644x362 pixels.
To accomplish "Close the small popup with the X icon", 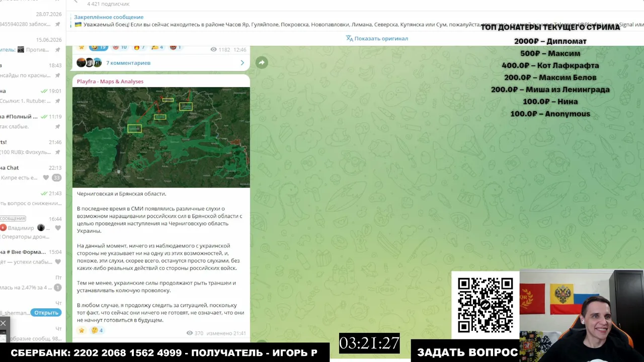I will pyautogui.click(x=3, y=323).
